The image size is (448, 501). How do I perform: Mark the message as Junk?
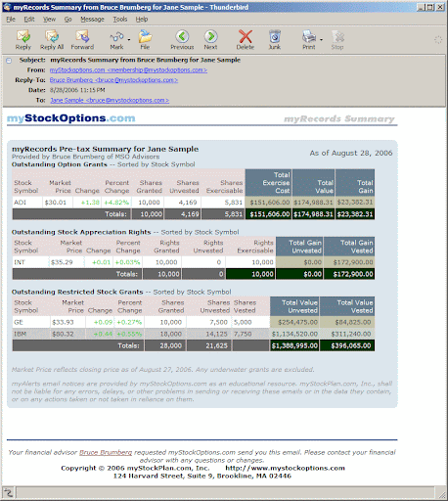click(x=275, y=40)
